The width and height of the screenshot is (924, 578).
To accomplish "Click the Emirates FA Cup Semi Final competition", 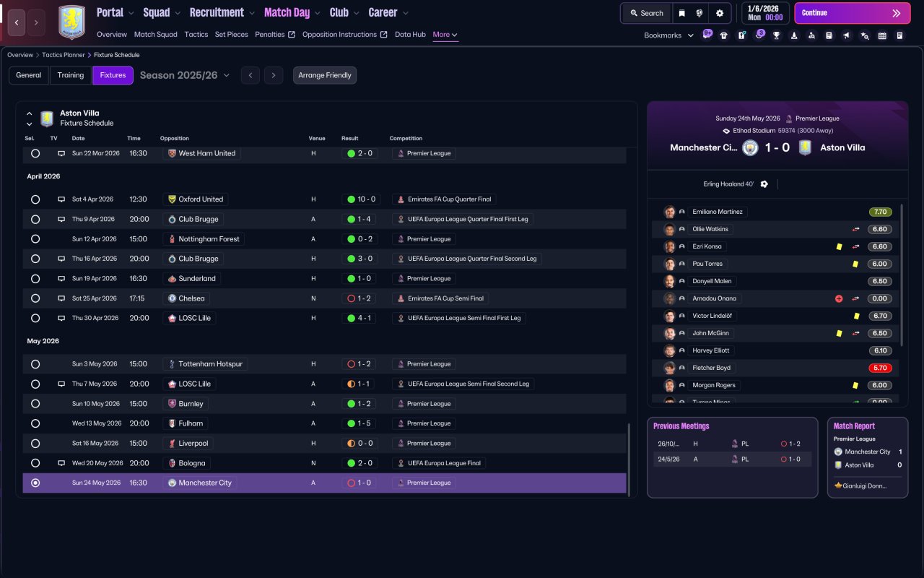I will tap(440, 298).
